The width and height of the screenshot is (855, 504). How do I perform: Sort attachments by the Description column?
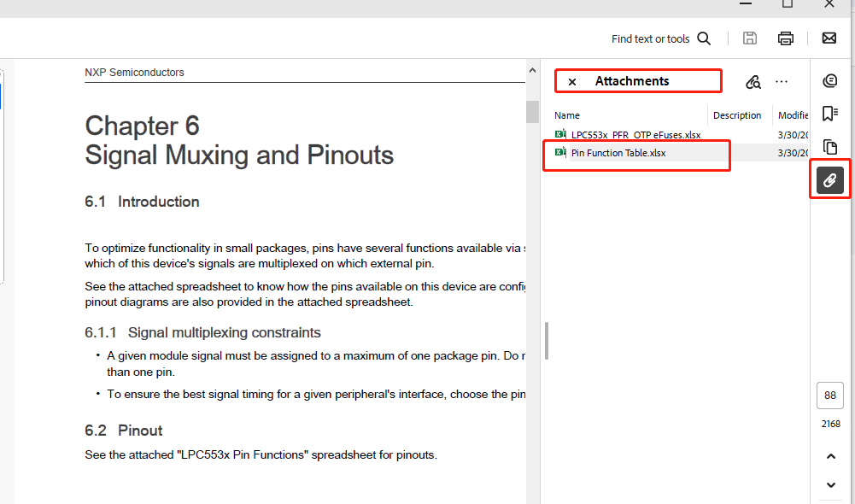[x=737, y=115]
